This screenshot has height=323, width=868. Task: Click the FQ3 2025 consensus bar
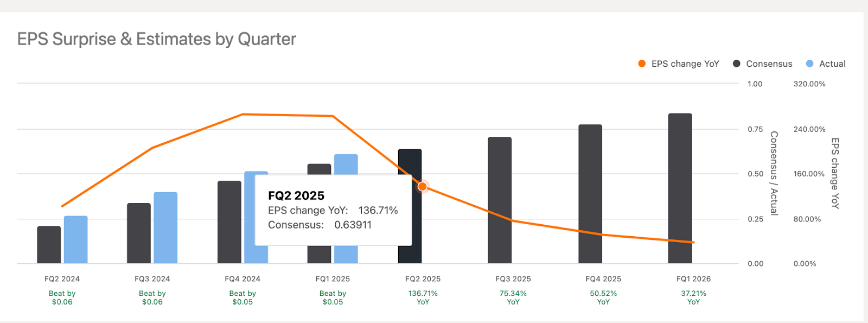pos(500,200)
